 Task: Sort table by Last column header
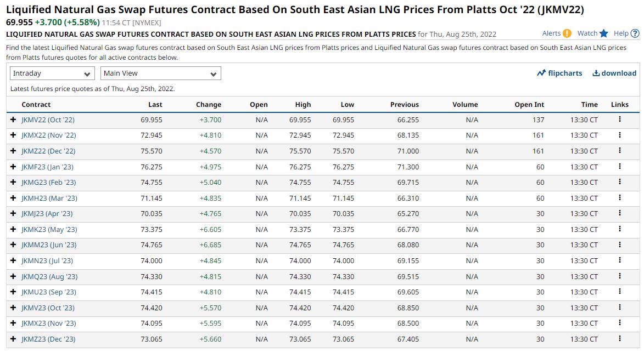click(x=155, y=104)
